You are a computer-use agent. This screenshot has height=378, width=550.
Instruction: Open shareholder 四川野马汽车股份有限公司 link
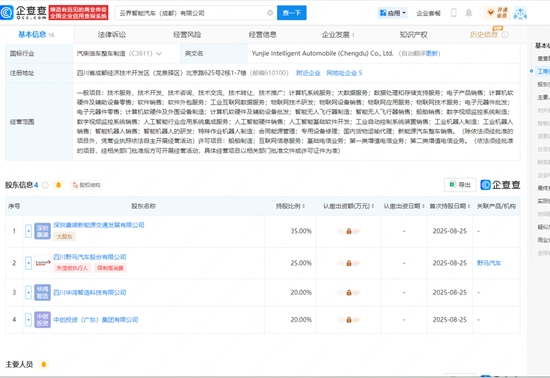90,257
